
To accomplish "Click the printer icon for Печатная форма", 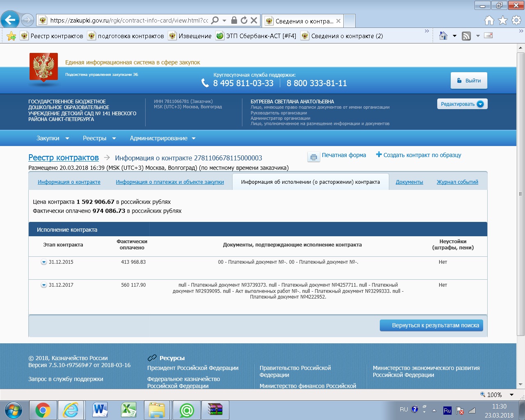I will (x=313, y=157).
